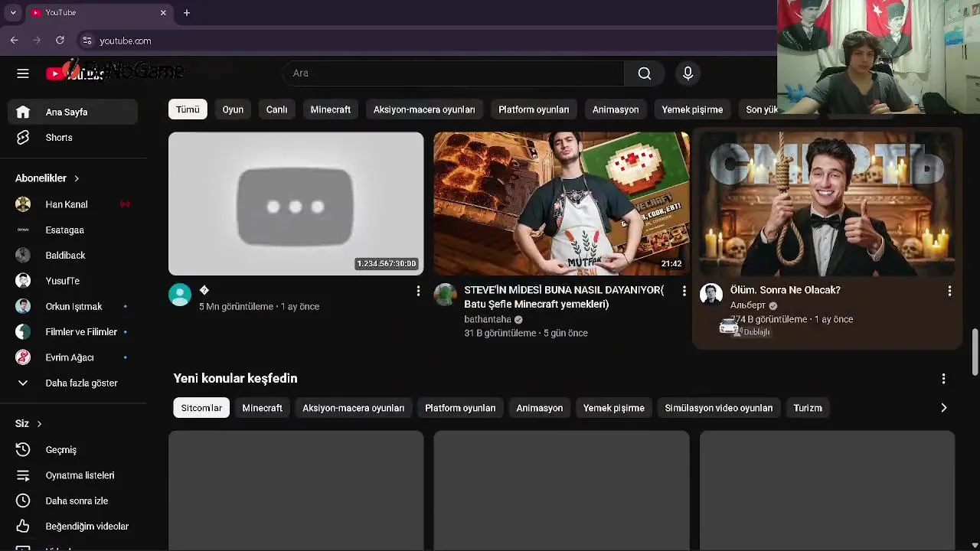Reload the page with refresh icon

pos(60,41)
